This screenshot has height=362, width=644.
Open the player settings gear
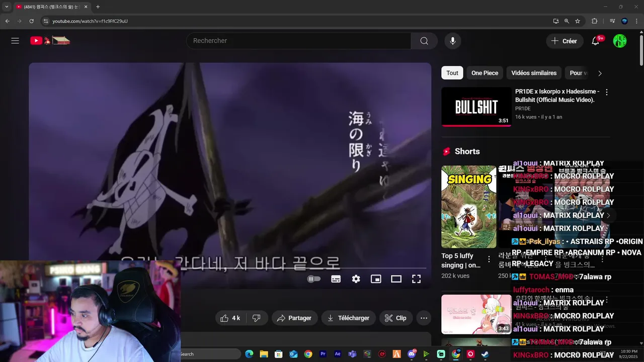[356, 279]
